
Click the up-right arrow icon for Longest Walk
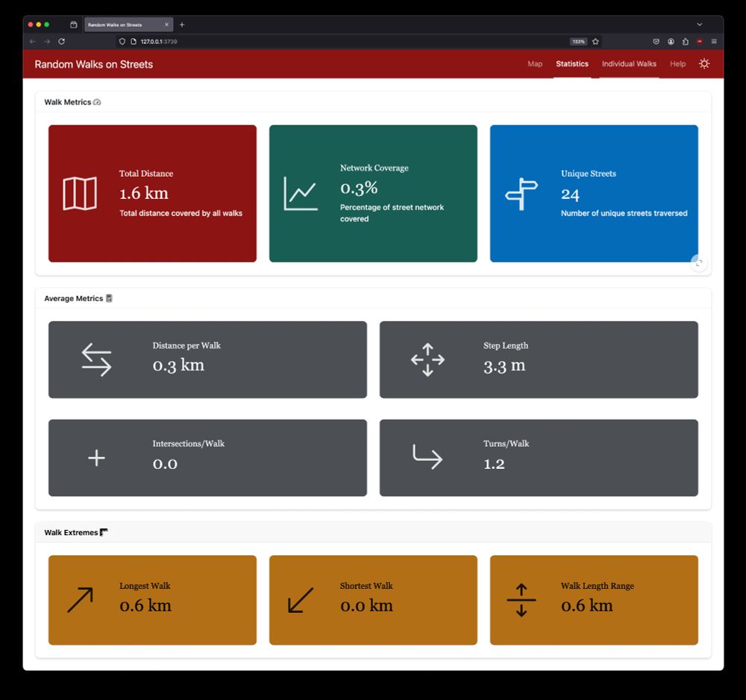80,600
